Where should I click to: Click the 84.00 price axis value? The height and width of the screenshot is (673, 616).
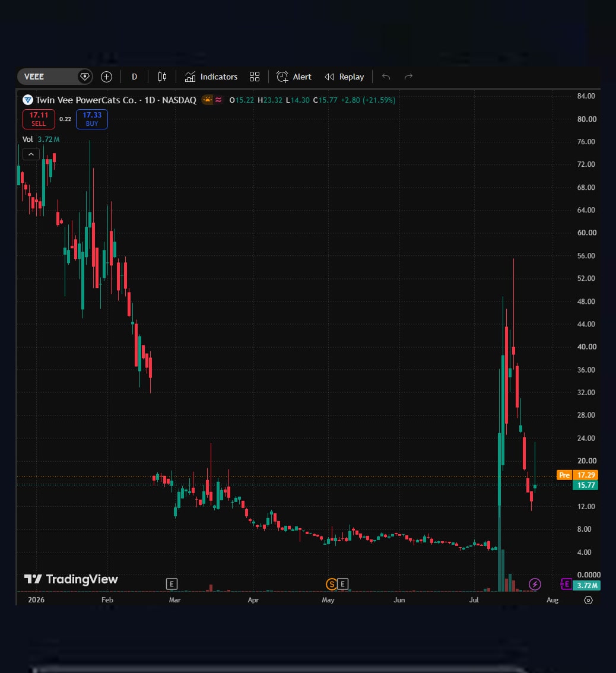click(x=586, y=96)
